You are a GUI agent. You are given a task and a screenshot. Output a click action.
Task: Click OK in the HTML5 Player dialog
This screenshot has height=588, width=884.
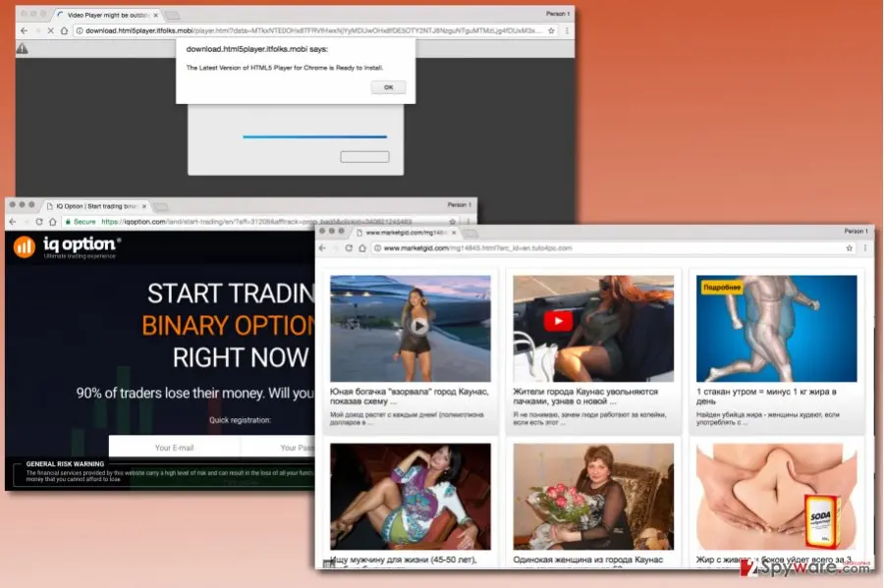tap(388, 87)
